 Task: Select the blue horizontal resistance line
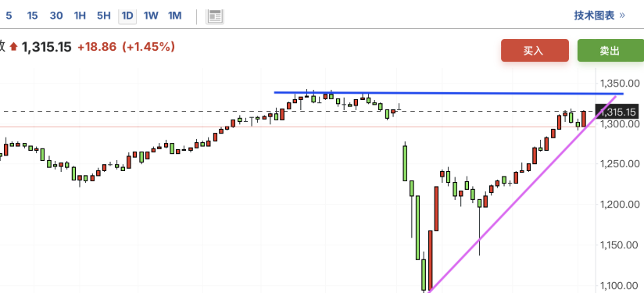449,93
